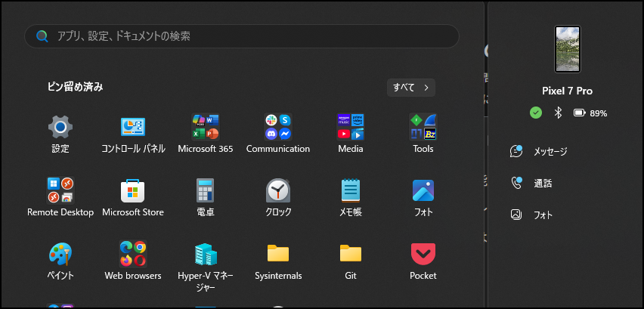Open the ペイント app

click(x=60, y=261)
